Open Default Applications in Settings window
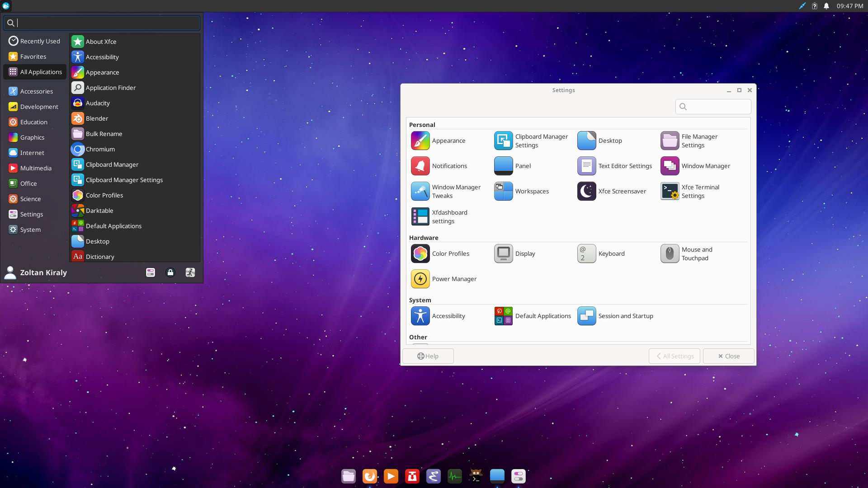The image size is (868, 488). [x=533, y=316]
